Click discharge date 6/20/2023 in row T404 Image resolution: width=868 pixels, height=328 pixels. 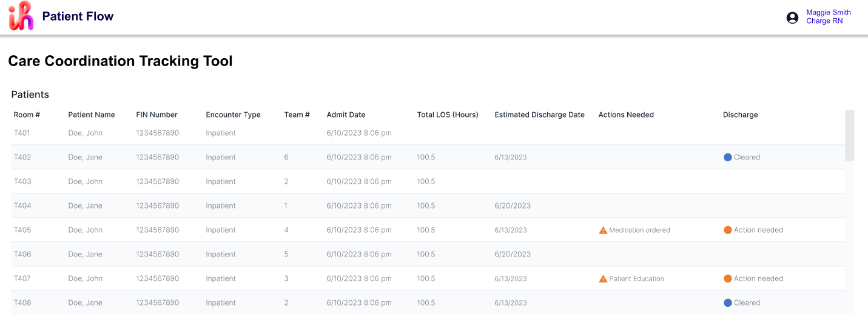pos(513,206)
